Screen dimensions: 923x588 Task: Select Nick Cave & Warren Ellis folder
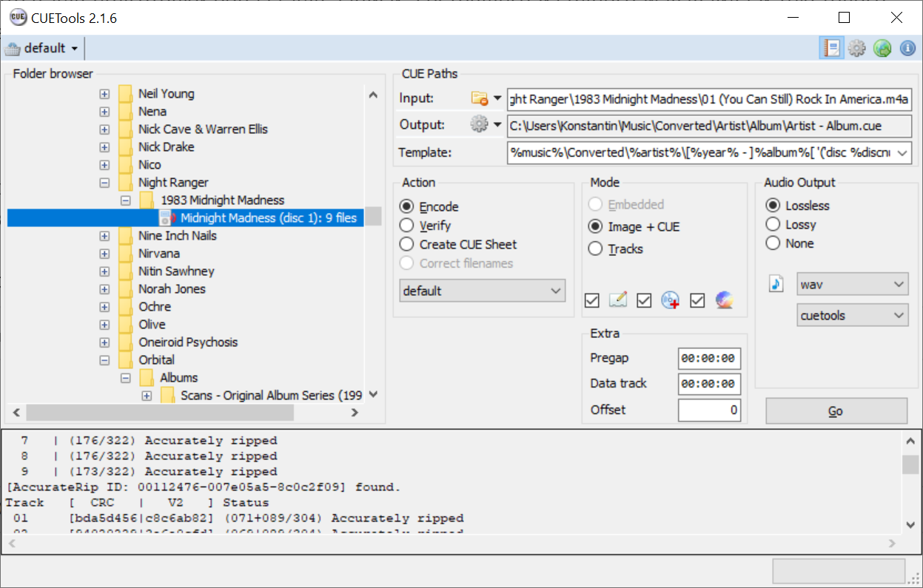[203, 129]
